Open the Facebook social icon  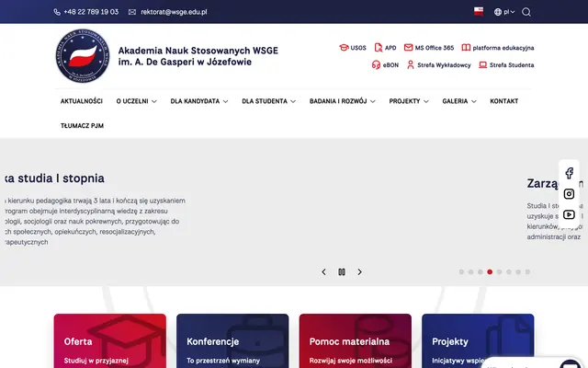coord(569,173)
